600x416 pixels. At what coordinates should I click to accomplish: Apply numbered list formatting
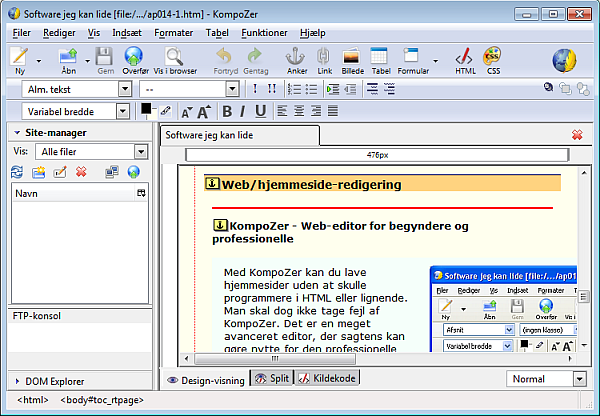point(294,89)
